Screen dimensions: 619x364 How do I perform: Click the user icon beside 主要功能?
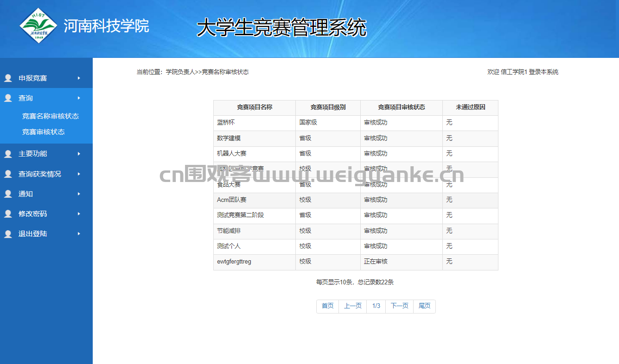[x=8, y=154]
